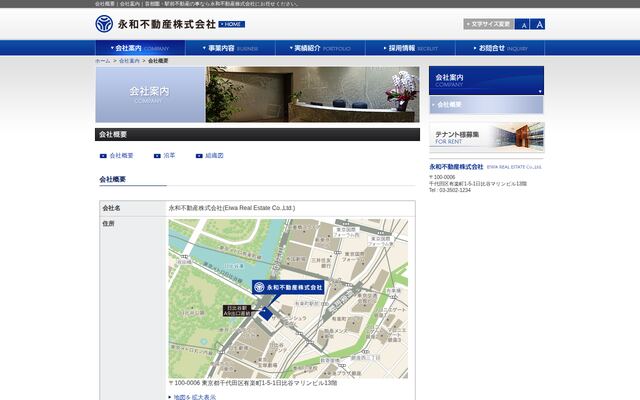Click the location map image
This screenshot has width=640, height=400.
click(288, 299)
